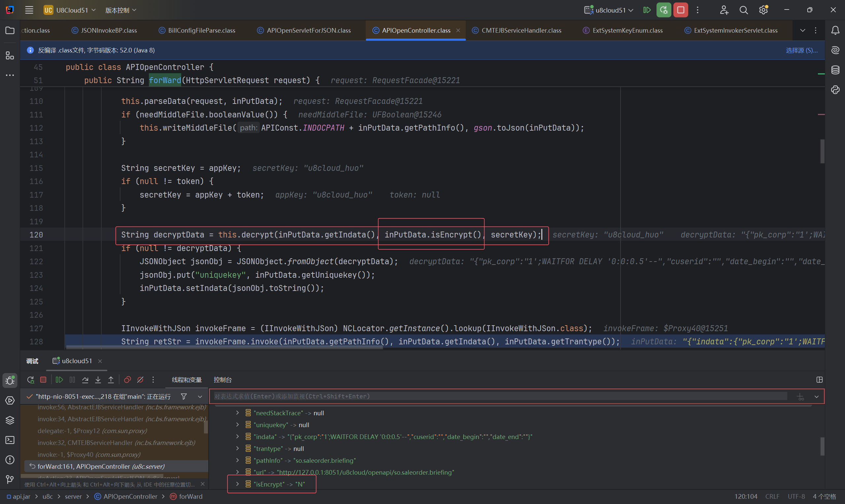Click the Step Into download-arrow icon
The height and width of the screenshot is (504, 845).
98,380
